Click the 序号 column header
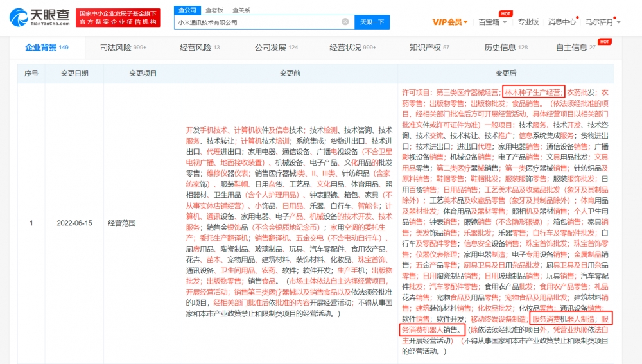This screenshot has width=642, height=364. pyautogui.click(x=31, y=73)
